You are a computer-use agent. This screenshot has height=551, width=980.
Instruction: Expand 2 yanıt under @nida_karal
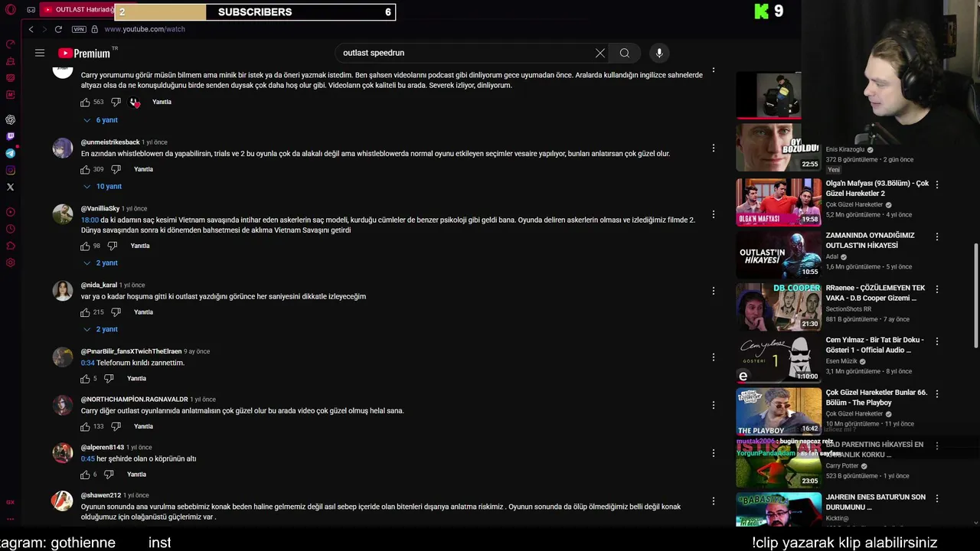[x=100, y=329]
